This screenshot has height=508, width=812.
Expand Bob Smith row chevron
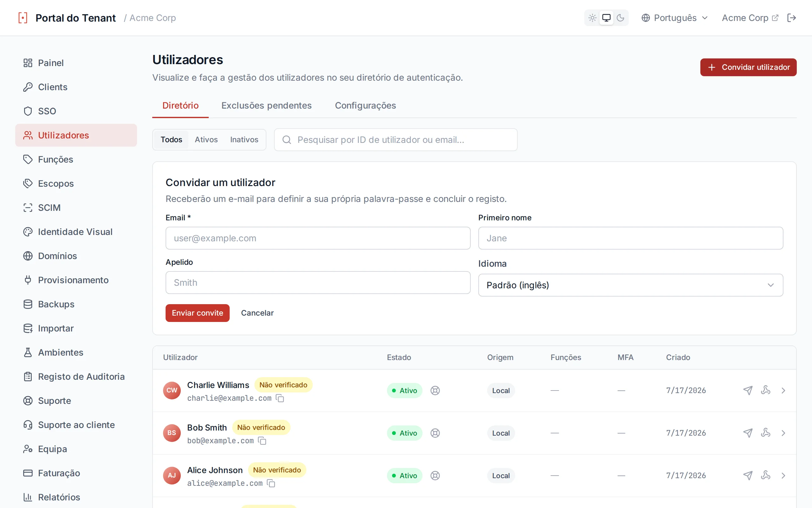tap(783, 433)
